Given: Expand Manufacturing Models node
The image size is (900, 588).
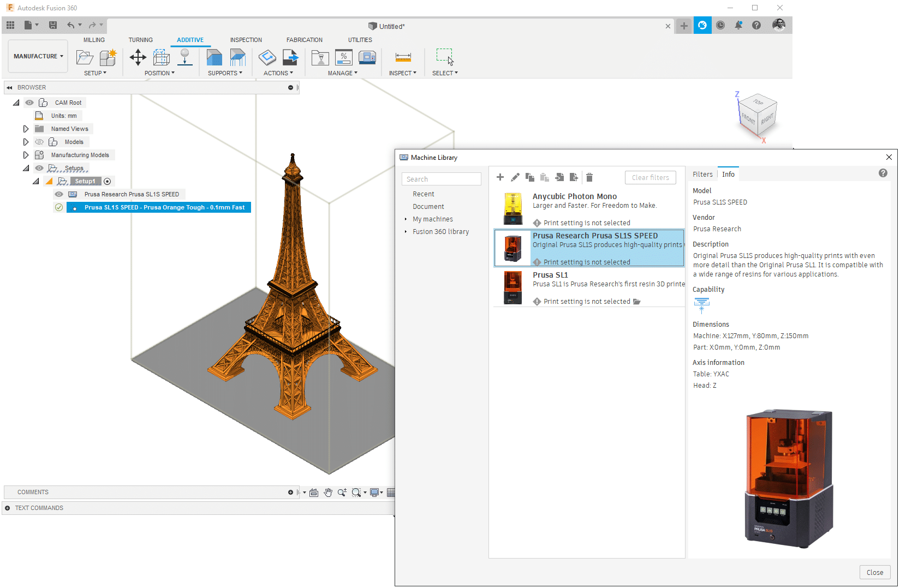Looking at the screenshot, I should (26, 155).
